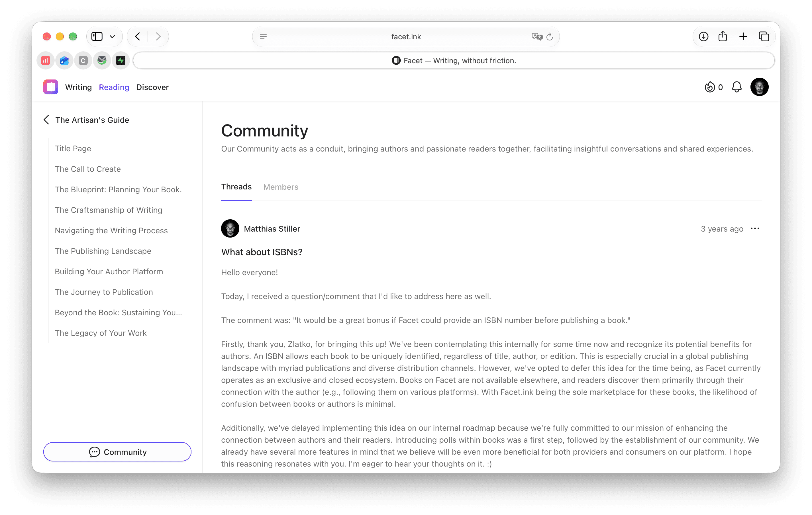
Task: Go back in browser history
Action: point(138,36)
